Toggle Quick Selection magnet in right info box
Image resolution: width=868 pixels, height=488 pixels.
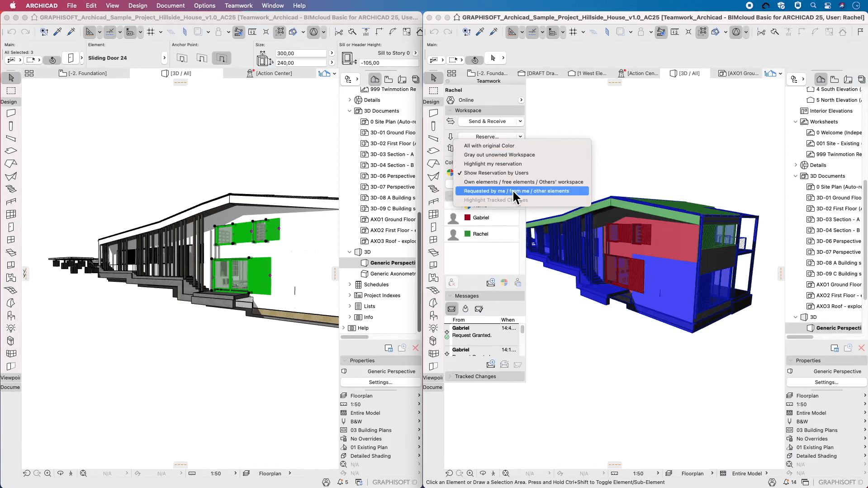[474, 60]
